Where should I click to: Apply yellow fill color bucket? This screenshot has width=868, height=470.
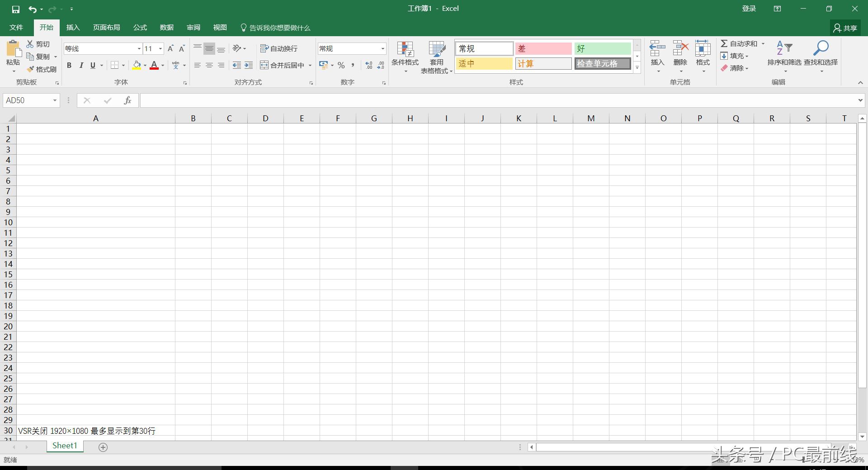(137, 65)
